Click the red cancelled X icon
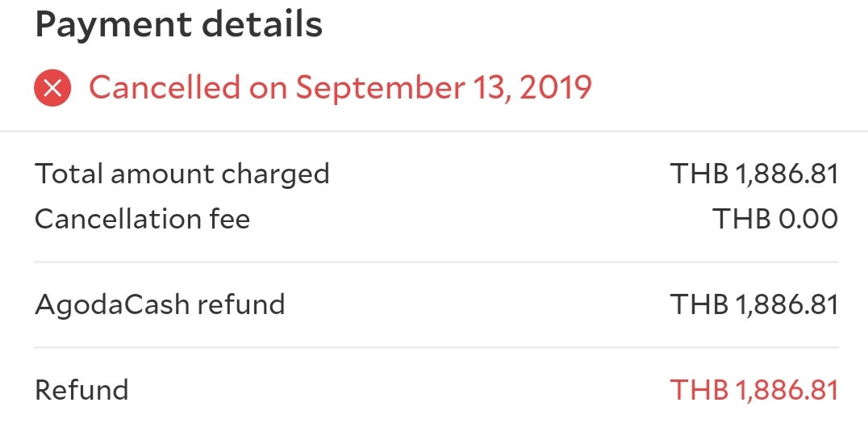The width and height of the screenshot is (868, 432). [52, 87]
